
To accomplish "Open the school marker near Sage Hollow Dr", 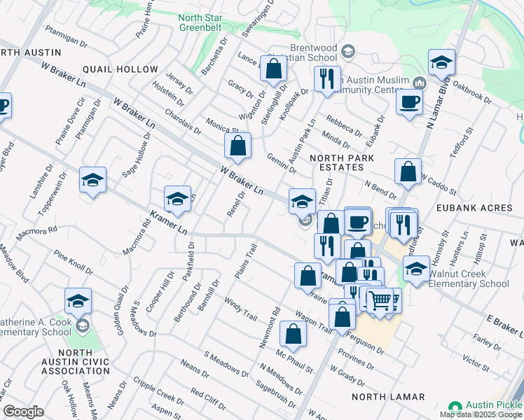I will click(x=93, y=181).
